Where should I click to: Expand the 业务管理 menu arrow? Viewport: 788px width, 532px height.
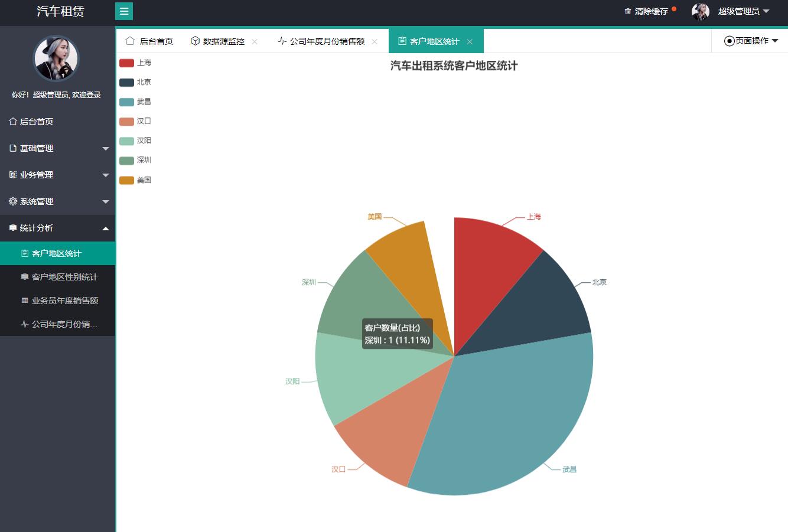[x=106, y=175]
